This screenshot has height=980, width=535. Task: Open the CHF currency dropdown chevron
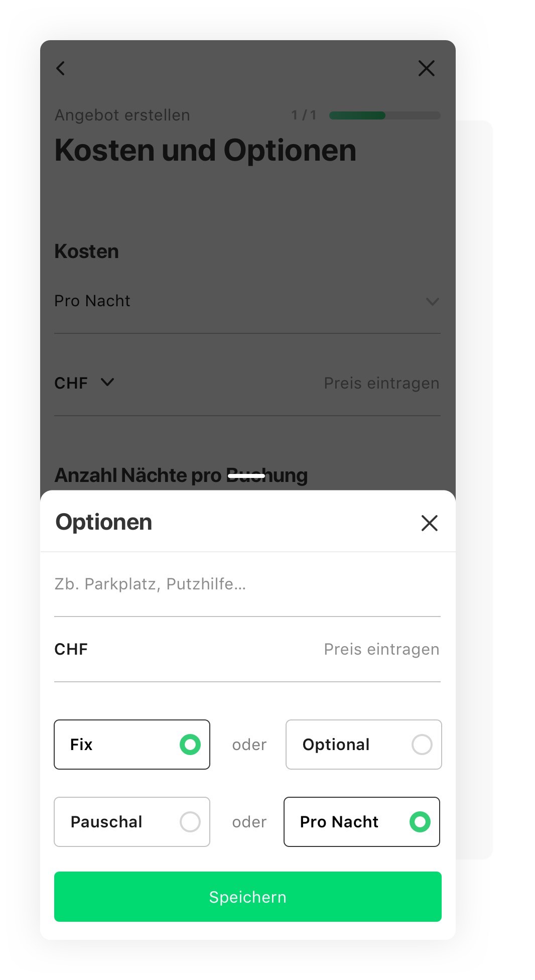tap(107, 383)
